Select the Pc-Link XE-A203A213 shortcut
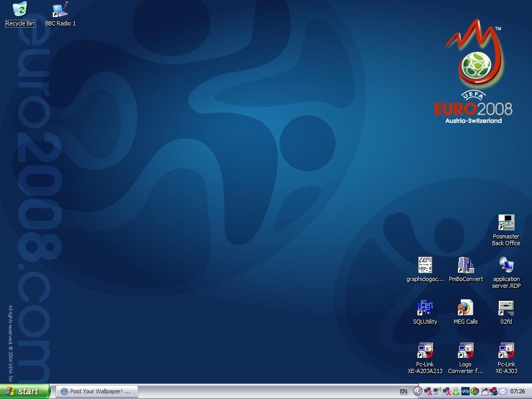The width and height of the screenshot is (532, 399). coord(425,358)
